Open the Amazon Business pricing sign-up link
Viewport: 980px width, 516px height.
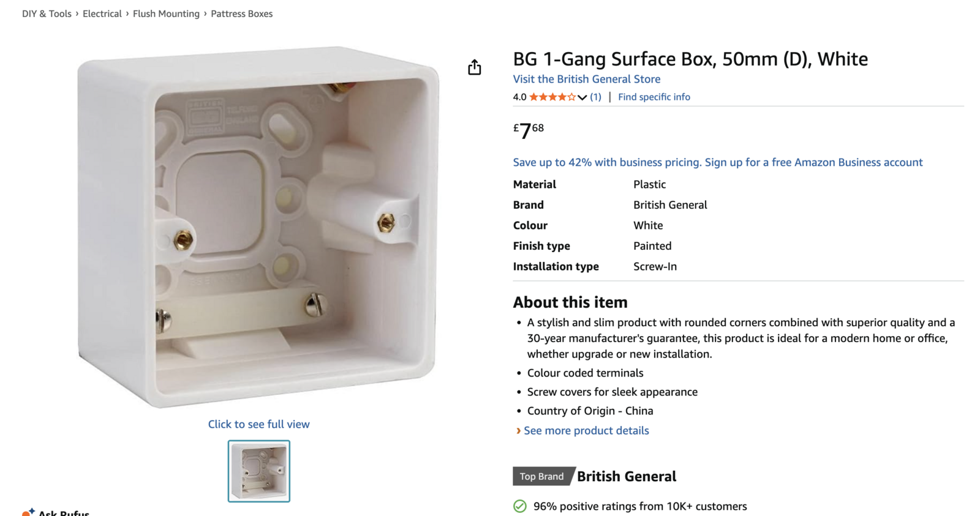[x=717, y=162]
